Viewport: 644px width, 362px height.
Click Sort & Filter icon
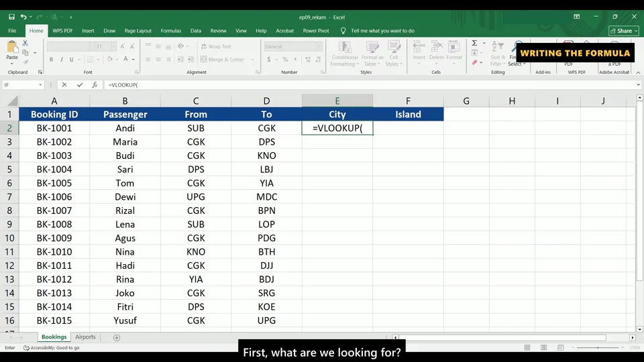[498, 54]
